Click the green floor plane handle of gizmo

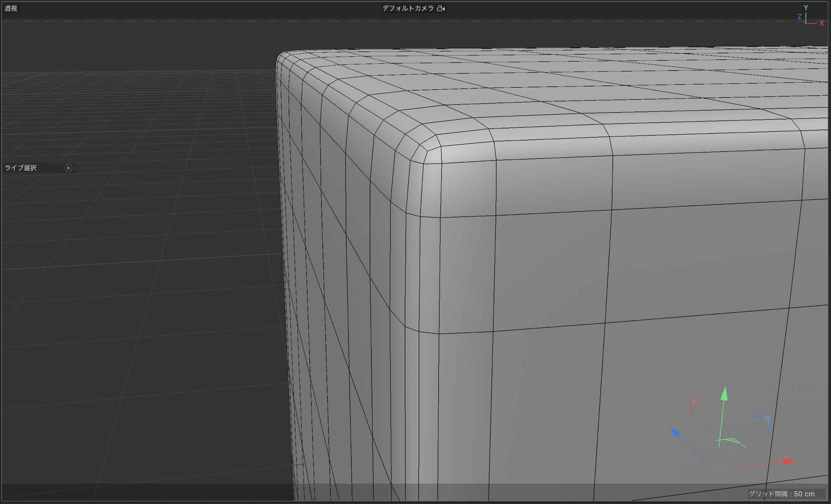(x=732, y=440)
